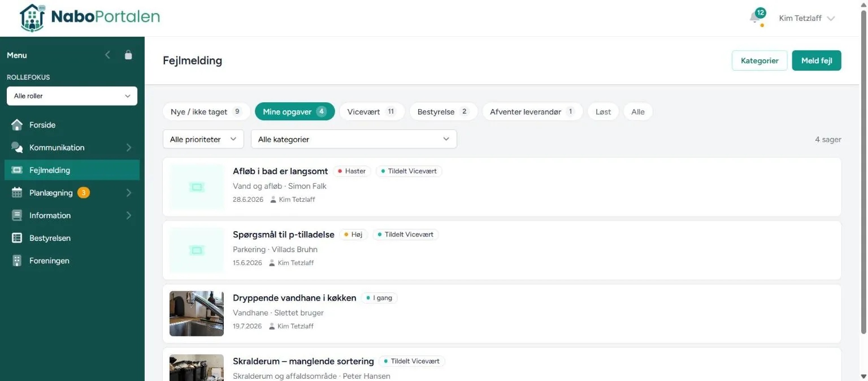Expand the Planlægning submenu chevron
The image size is (868, 381).
(129, 193)
